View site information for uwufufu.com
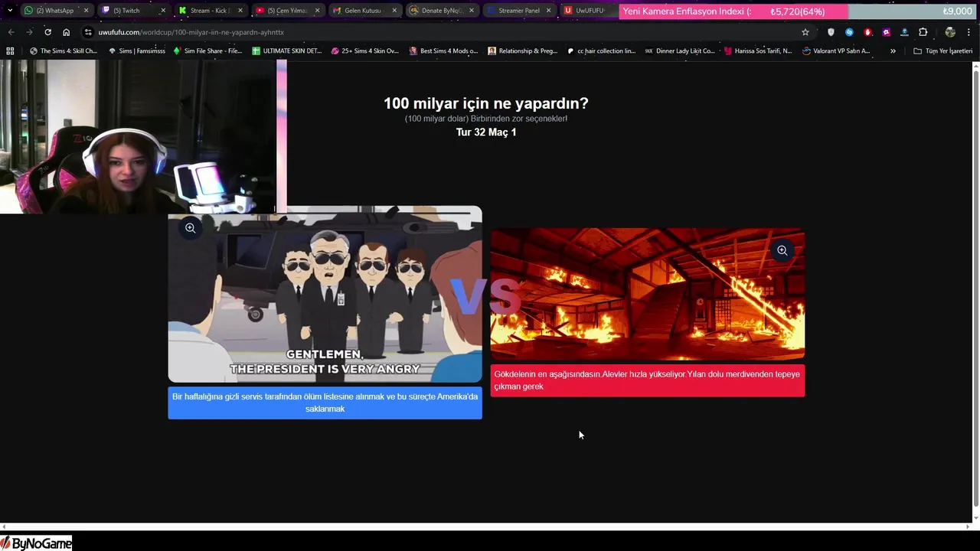This screenshot has width=980, height=551. coord(88,32)
